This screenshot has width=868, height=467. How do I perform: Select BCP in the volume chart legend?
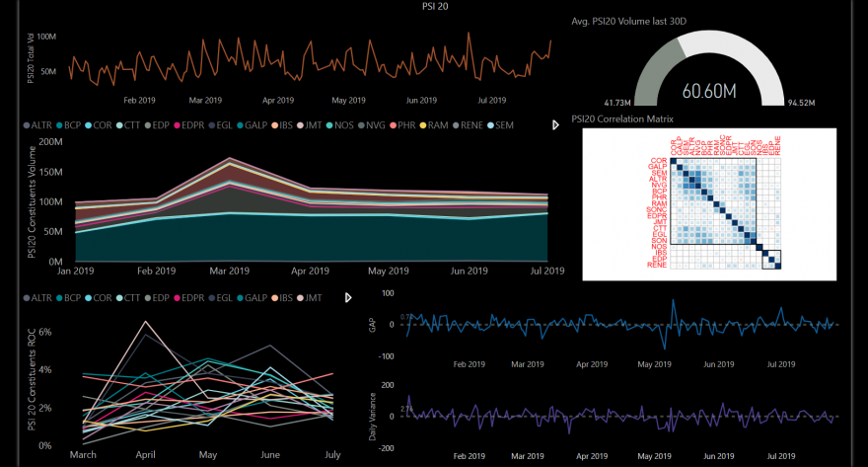click(69, 125)
